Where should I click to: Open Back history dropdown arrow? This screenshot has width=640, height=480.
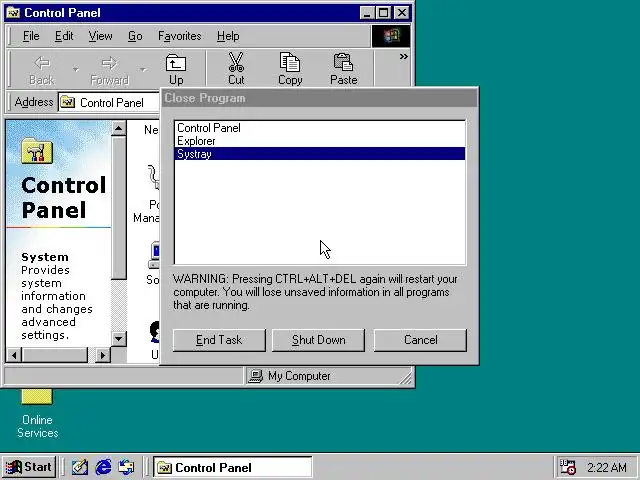[76, 69]
